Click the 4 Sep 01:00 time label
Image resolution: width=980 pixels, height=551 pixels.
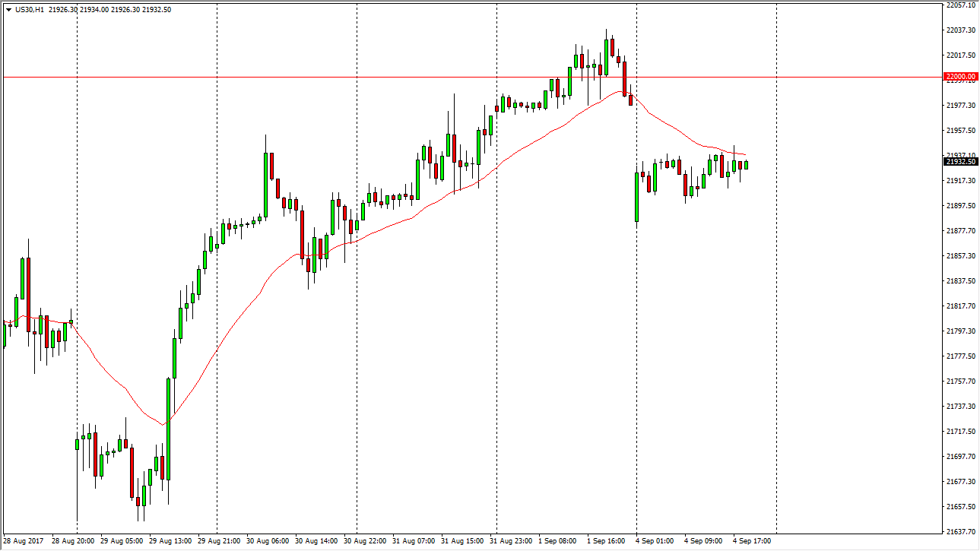pyautogui.click(x=655, y=541)
